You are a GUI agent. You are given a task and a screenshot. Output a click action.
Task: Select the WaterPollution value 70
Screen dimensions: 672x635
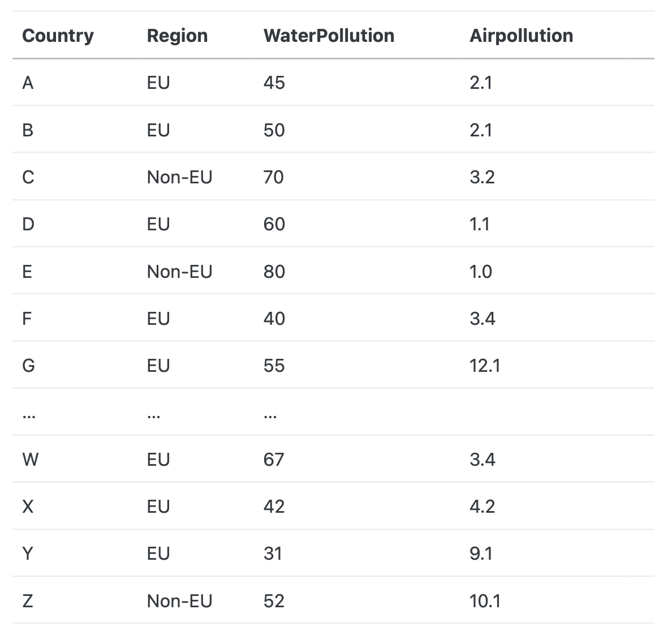[x=274, y=177]
